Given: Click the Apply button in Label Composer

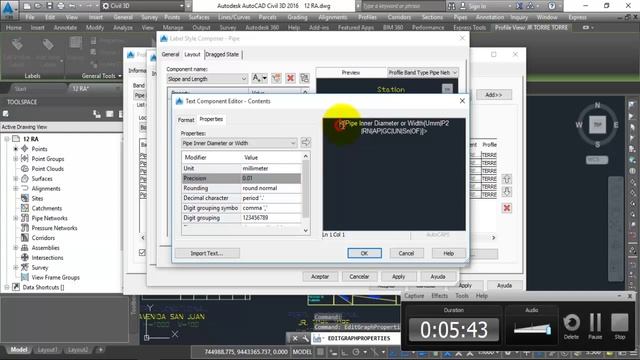Looking at the screenshot, I should click(x=398, y=276).
